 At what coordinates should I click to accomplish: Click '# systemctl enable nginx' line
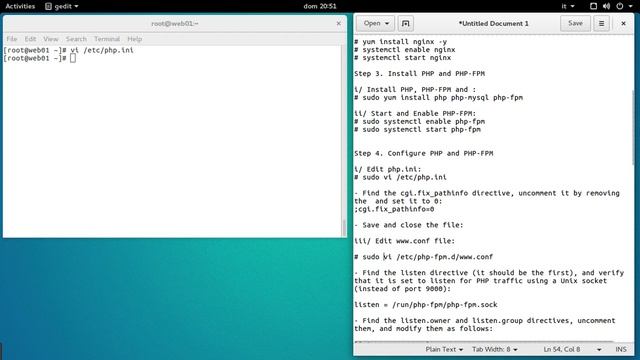tap(404, 50)
